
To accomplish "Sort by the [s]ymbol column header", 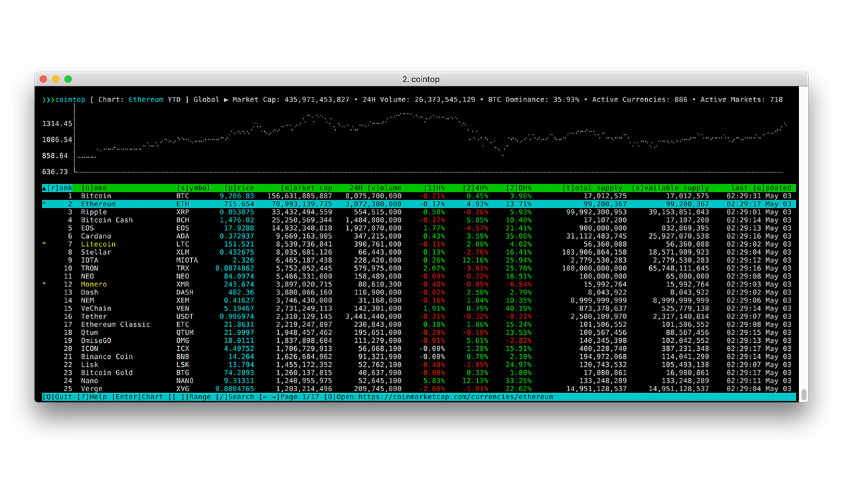I will pyautogui.click(x=194, y=188).
